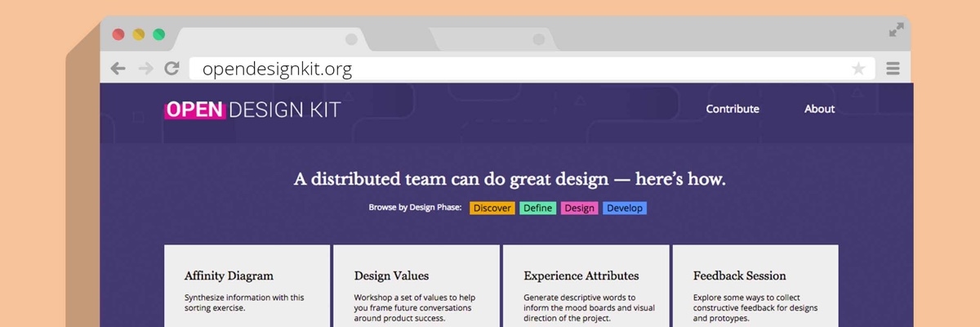Click 'Generate descriptive words' description text
Image resolution: width=980 pixels, height=327 pixels.
coord(589,308)
